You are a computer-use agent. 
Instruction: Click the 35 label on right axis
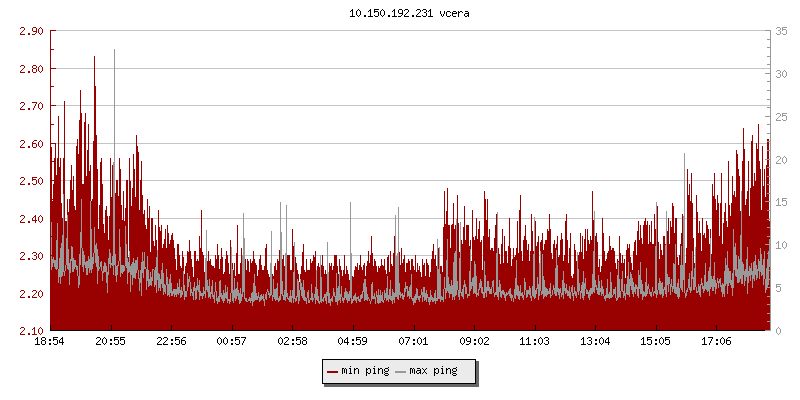coord(783,31)
